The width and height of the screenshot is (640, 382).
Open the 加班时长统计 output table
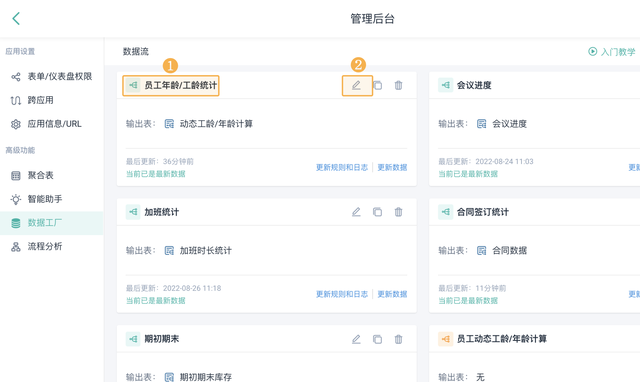(x=206, y=251)
